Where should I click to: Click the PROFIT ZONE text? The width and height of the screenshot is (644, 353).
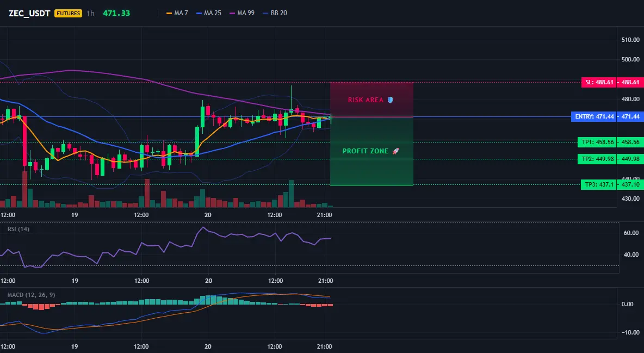pyautogui.click(x=365, y=151)
